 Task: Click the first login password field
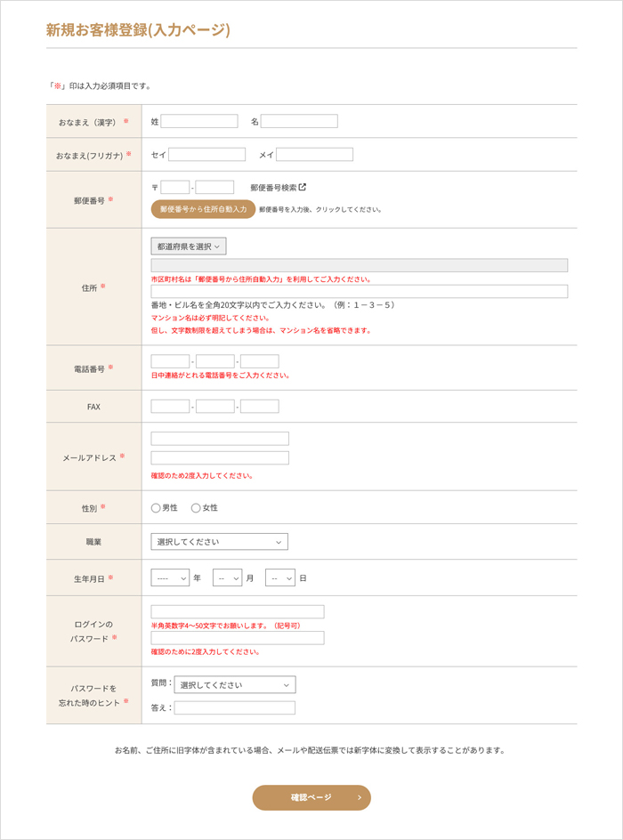click(x=238, y=612)
